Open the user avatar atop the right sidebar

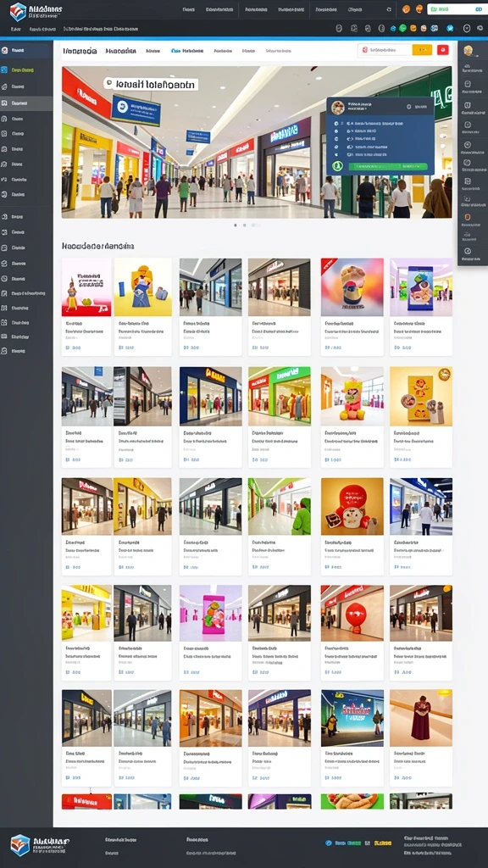click(x=468, y=51)
